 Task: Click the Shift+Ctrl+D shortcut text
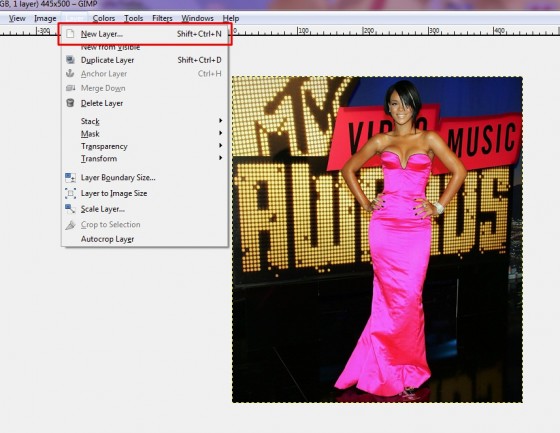(x=200, y=60)
